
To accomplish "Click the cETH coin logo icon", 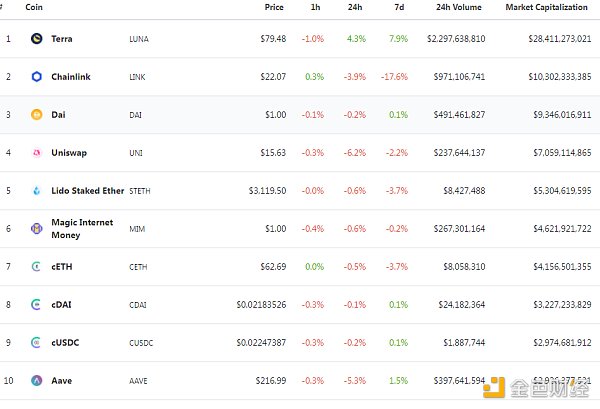I will 37,267.
